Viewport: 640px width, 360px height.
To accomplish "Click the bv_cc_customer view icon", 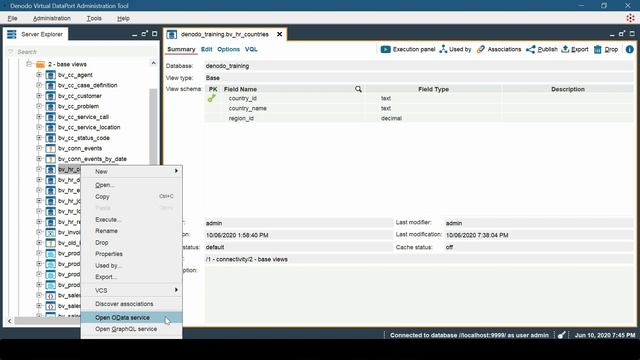I will click(51, 96).
